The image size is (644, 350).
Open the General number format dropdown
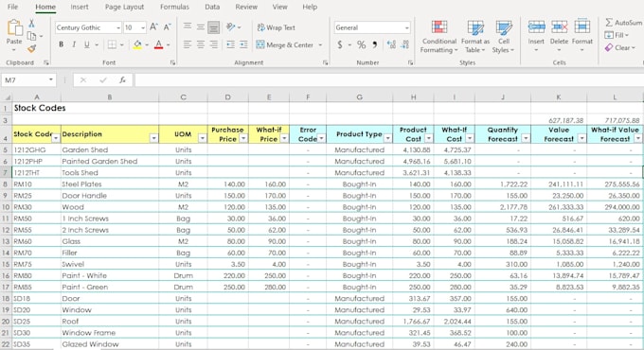click(406, 27)
